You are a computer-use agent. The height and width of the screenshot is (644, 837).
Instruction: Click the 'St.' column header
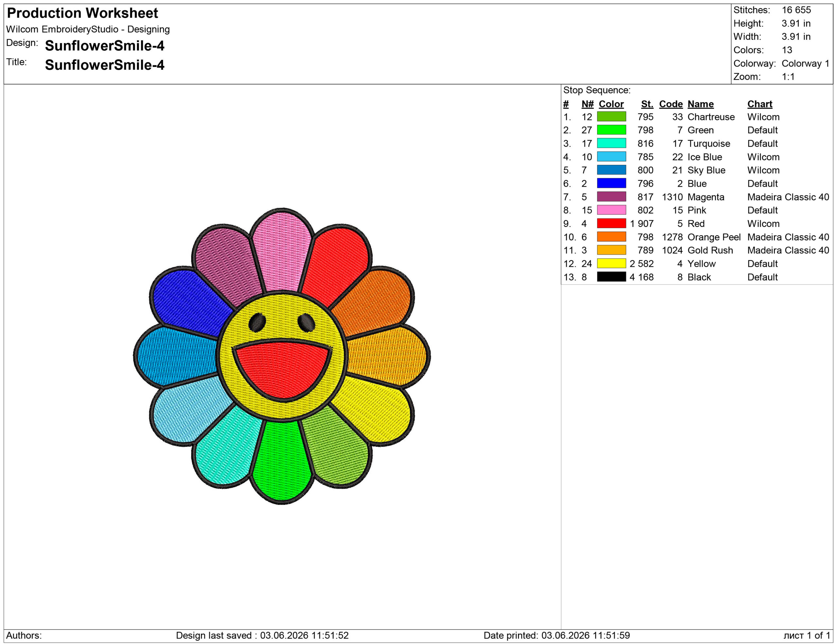tap(647, 104)
